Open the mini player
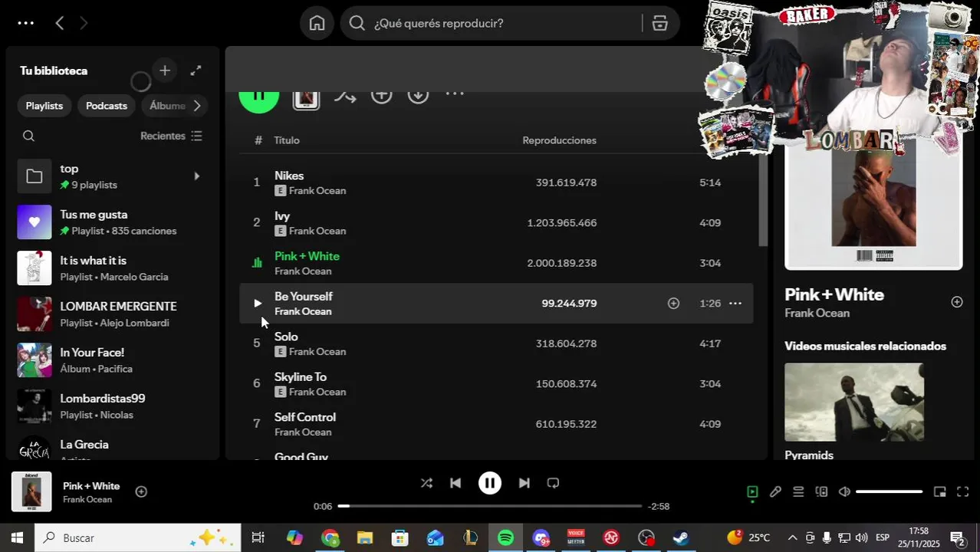This screenshot has height=552, width=980. click(x=940, y=492)
